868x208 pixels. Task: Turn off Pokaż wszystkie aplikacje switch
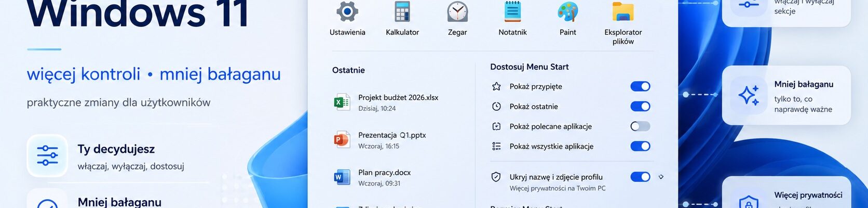click(640, 146)
